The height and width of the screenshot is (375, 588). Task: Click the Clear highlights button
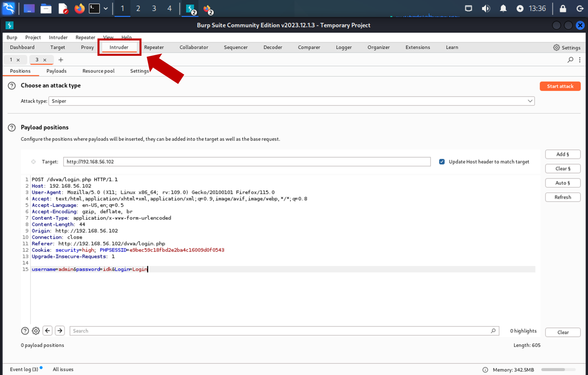click(563, 332)
